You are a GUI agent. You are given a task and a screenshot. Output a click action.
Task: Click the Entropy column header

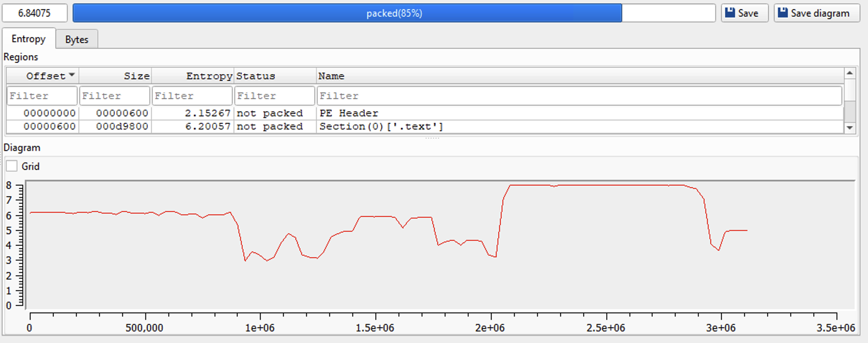click(193, 76)
